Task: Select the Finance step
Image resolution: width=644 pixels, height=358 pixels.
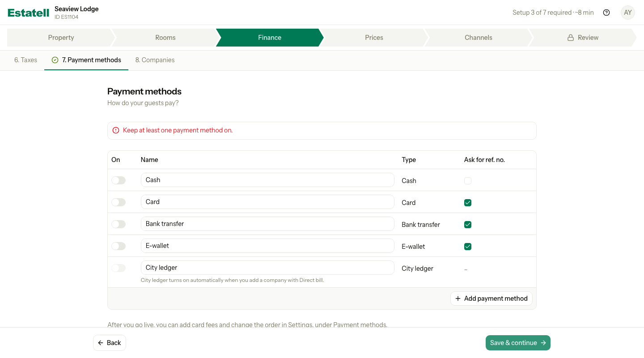Action: click(x=270, y=38)
